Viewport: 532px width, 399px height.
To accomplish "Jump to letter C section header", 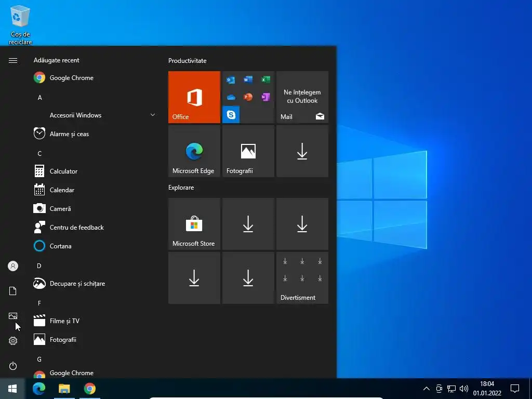I will (x=39, y=154).
